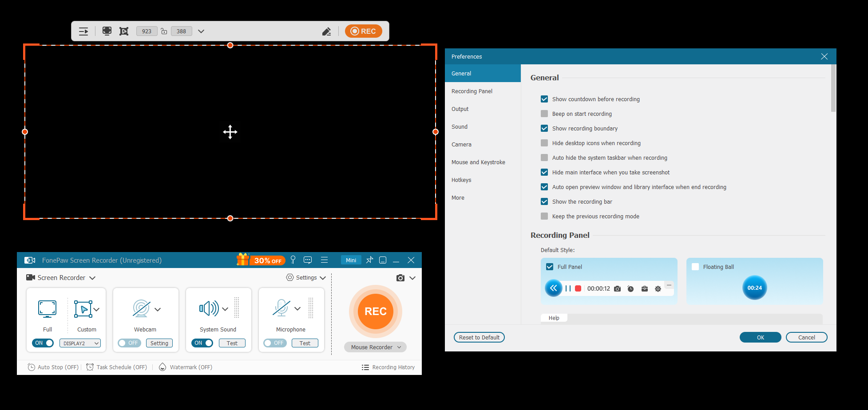Check the Floating Ball style option
Screen dimensions: 868x410
tap(695, 267)
